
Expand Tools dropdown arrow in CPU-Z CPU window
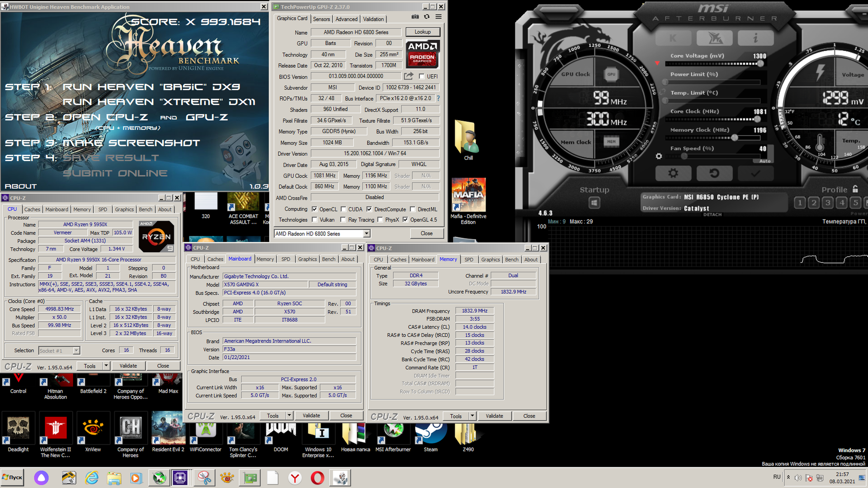[106, 366]
